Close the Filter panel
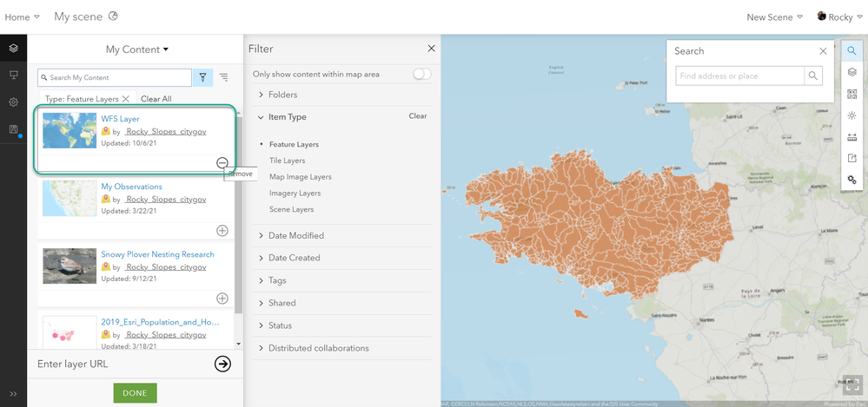The image size is (868, 407). pyautogui.click(x=431, y=49)
